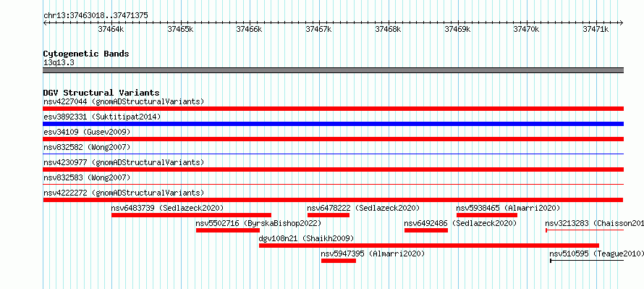644x289 pixels.
Task: Open the dgv108n21 (Shaikh2009) label
Action: coord(306,238)
